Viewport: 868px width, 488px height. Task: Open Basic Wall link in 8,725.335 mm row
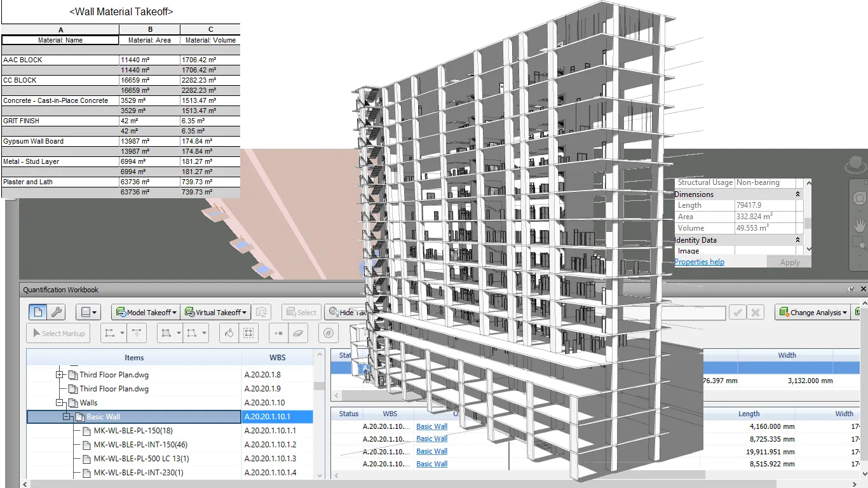(x=432, y=438)
